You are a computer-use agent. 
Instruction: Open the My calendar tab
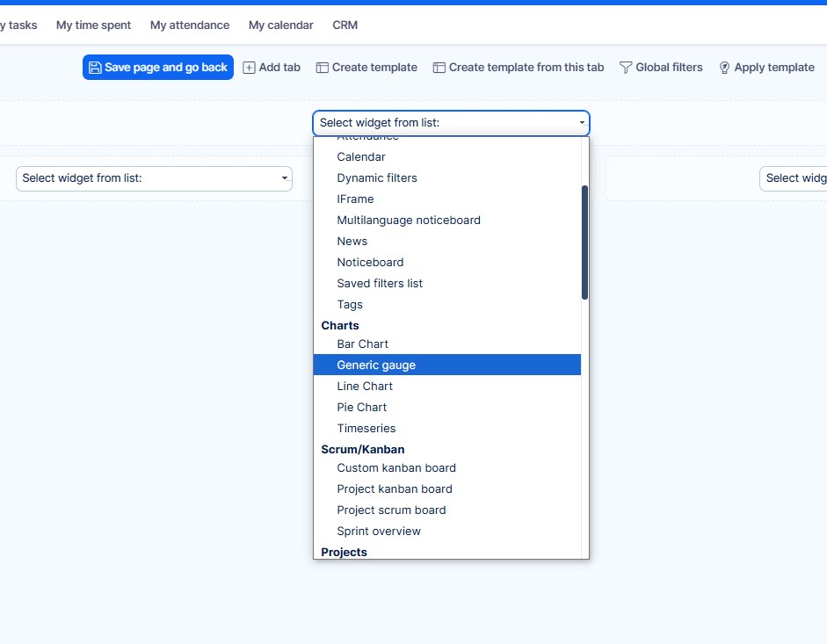tap(280, 25)
